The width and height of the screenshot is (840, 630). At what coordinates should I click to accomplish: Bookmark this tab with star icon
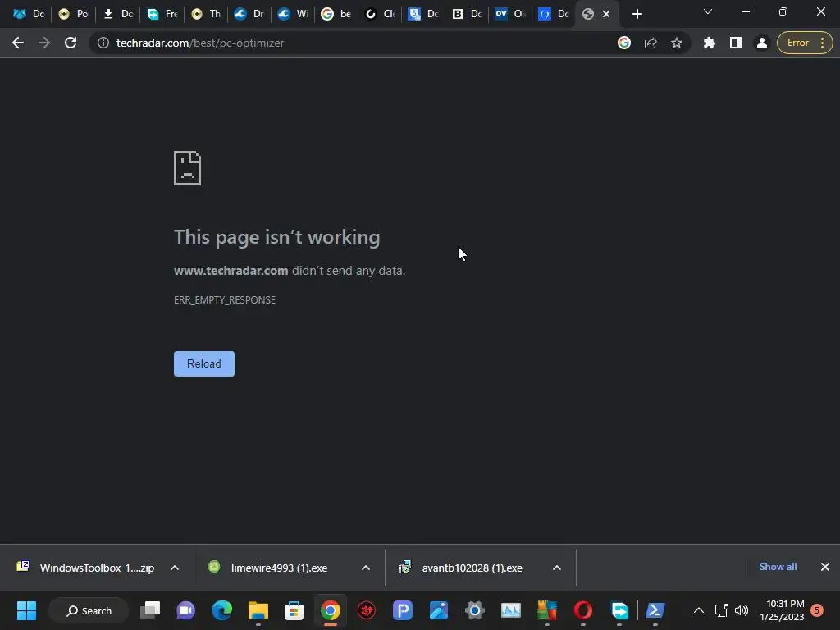[x=677, y=43]
